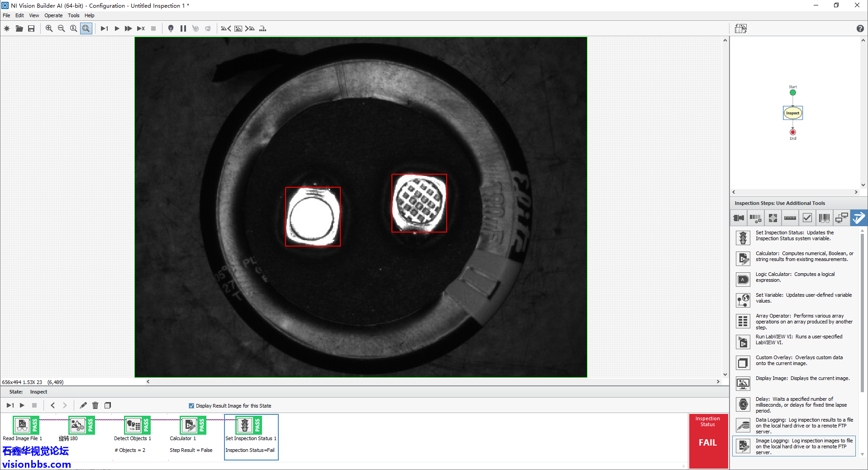868x470 pixels.
Task: Add an Image Logging step
Action: click(794, 446)
